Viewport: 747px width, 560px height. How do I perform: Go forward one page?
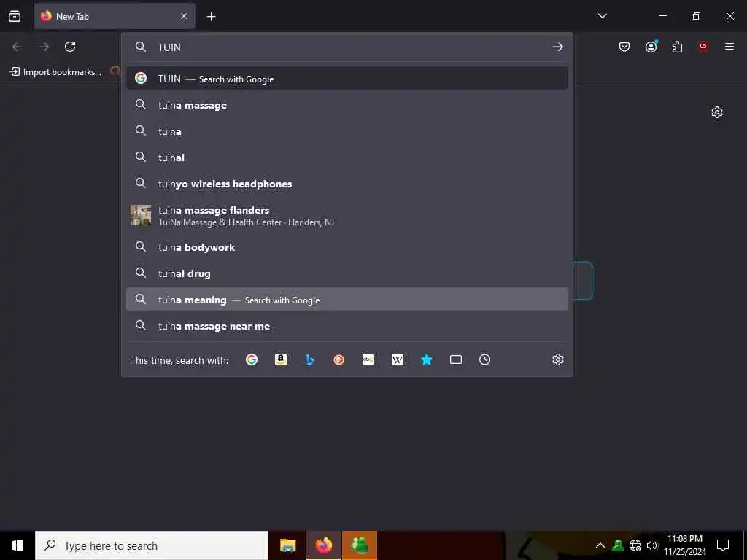pyautogui.click(x=44, y=47)
